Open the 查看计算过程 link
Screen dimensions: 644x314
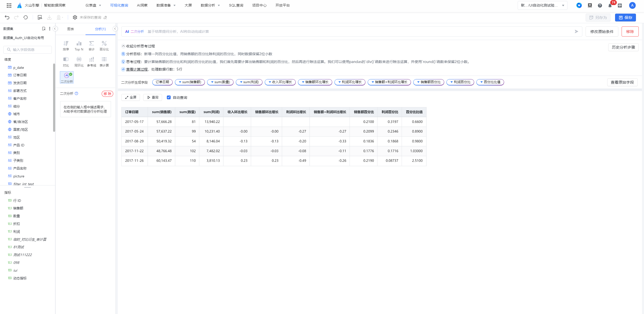[137, 69]
